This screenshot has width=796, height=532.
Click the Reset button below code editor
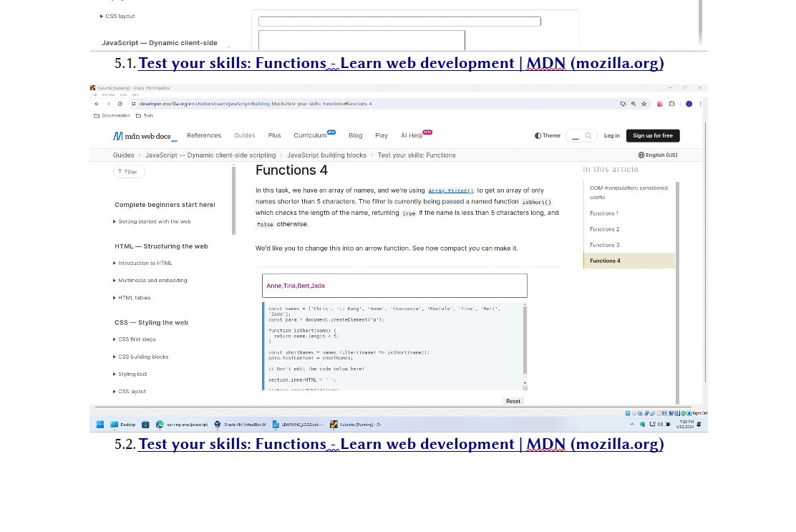click(x=513, y=401)
